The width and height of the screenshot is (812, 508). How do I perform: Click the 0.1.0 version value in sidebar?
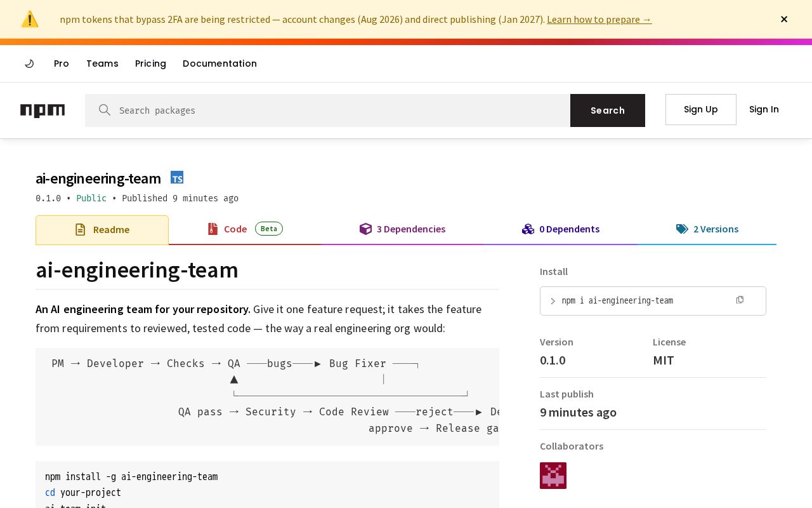click(x=553, y=360)
